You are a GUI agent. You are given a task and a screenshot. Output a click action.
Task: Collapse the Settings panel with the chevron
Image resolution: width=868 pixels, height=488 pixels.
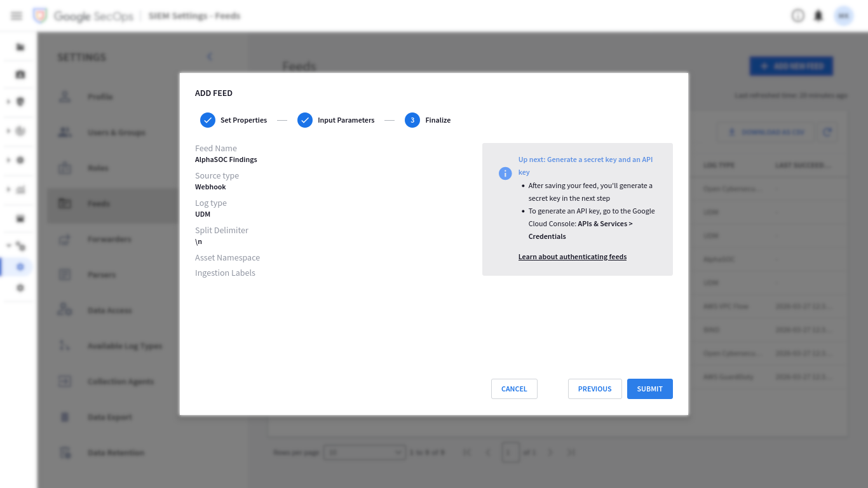pyautogui.click(x=210, y=57)
